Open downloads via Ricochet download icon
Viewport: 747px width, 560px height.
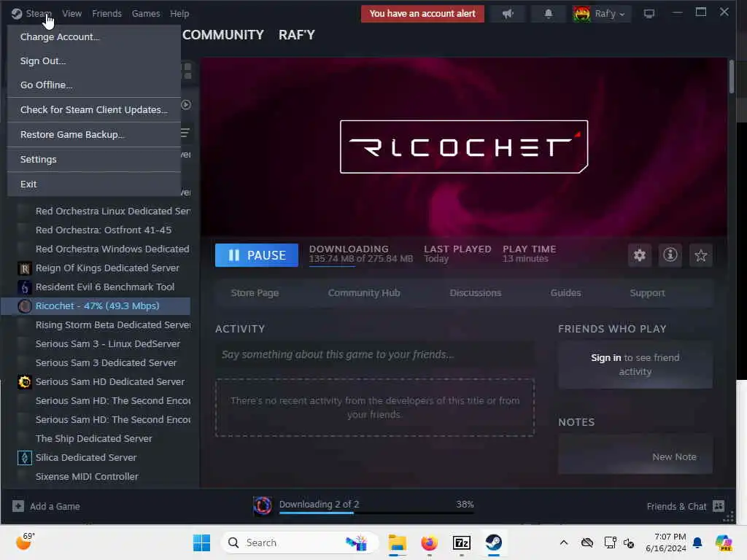tap(262, 506)
